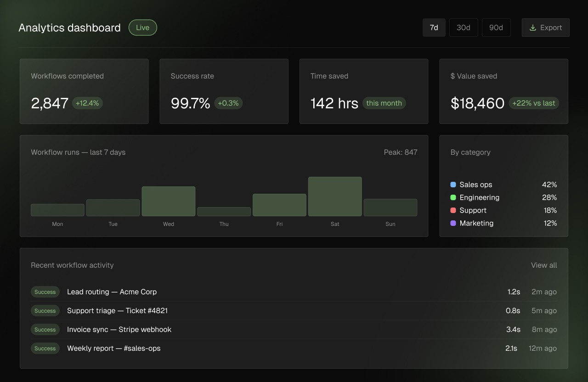Image resolution: width=588 pixels, height=382 pixels.
Task: Click the blue Sales ops color dot
Action: pyautogui.click(x=453, y=185)
